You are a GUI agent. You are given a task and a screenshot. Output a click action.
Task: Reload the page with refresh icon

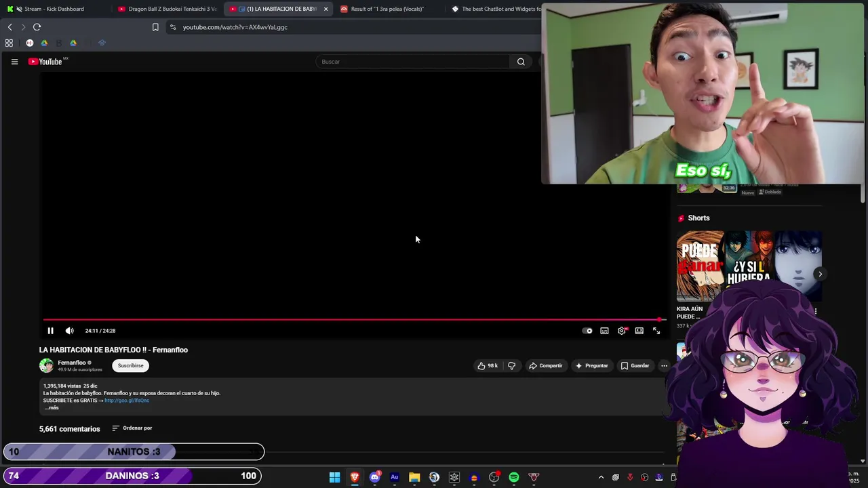click(x=37, y=27)
